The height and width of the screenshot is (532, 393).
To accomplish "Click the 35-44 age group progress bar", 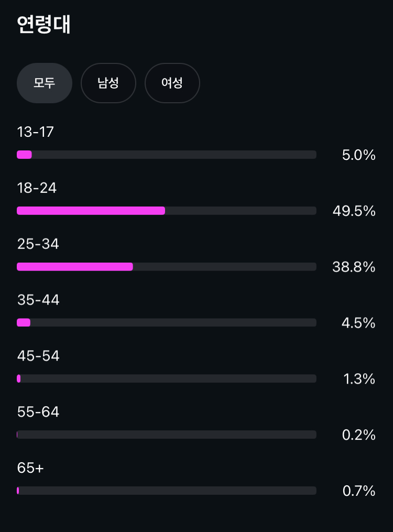I will (167, 322).
